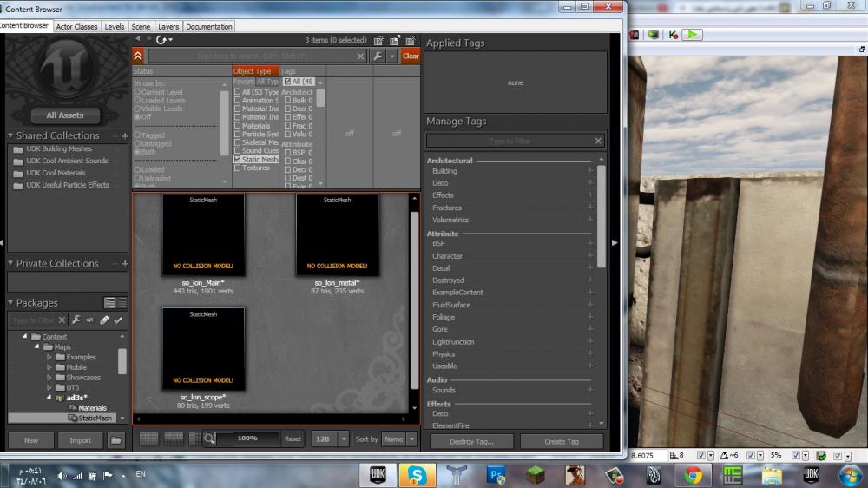Collapse the Packages section
Screen dimensions: 868x488
[x=10, y=302]
